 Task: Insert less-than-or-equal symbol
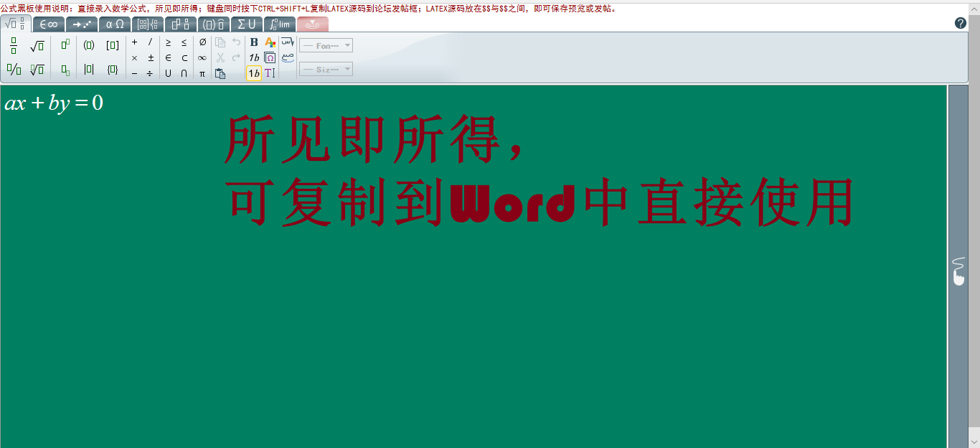click(184, 42)
